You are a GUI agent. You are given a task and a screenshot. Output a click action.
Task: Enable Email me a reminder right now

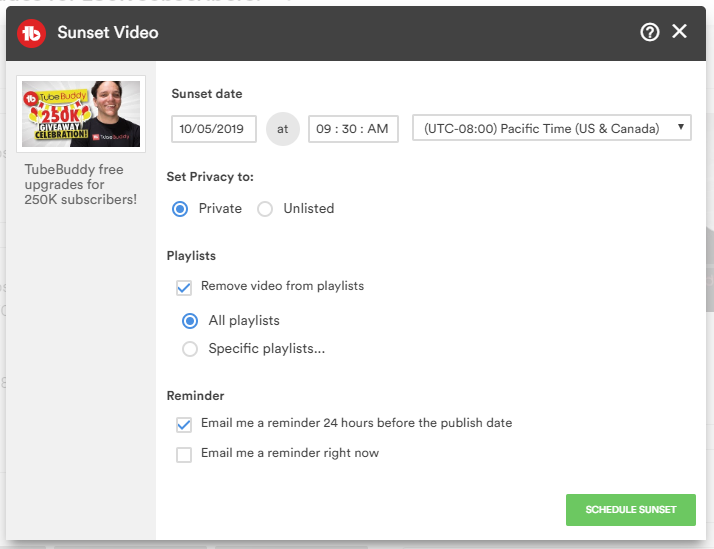click(x=184, y=454)
